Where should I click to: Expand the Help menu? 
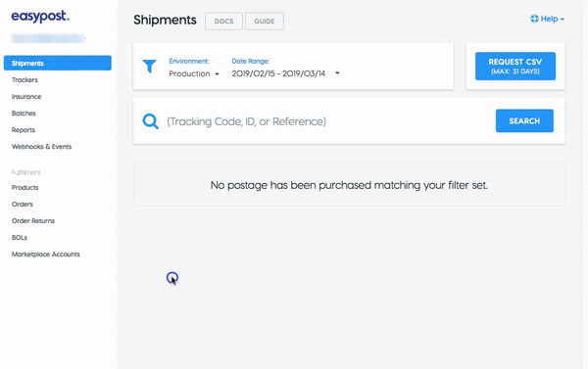(x=548, y=19)
